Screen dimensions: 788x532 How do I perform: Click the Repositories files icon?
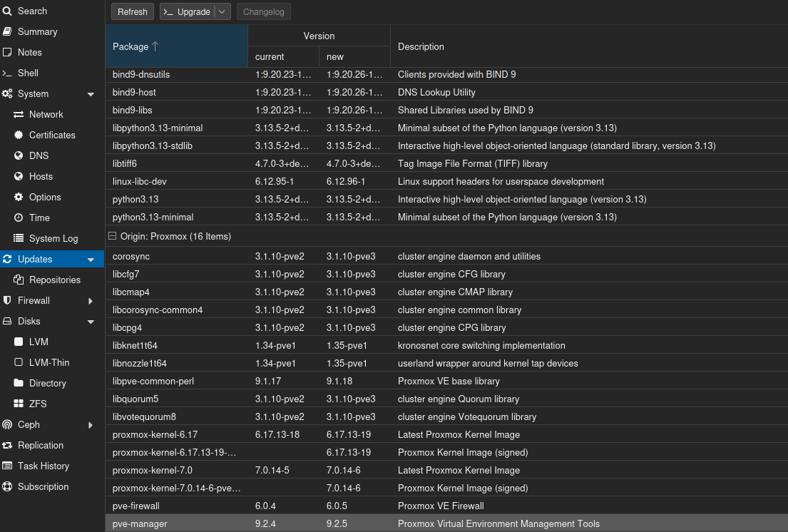pyautogui.click(x=19, y=280)
